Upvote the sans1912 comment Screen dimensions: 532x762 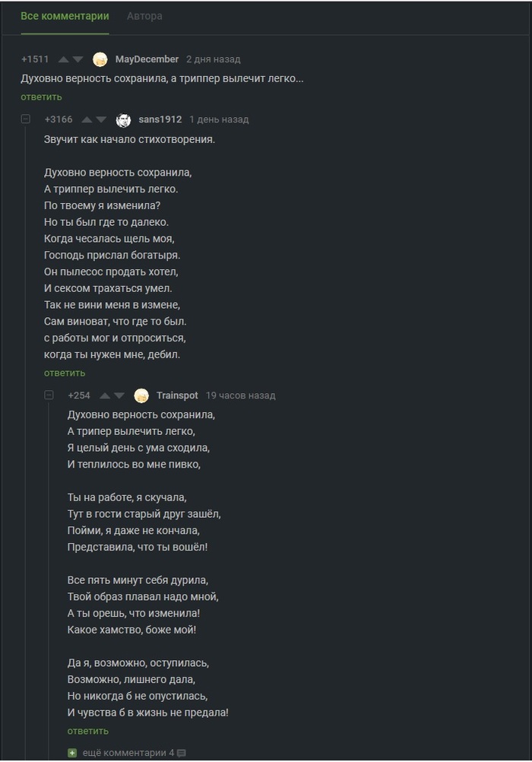pos(87,119)
